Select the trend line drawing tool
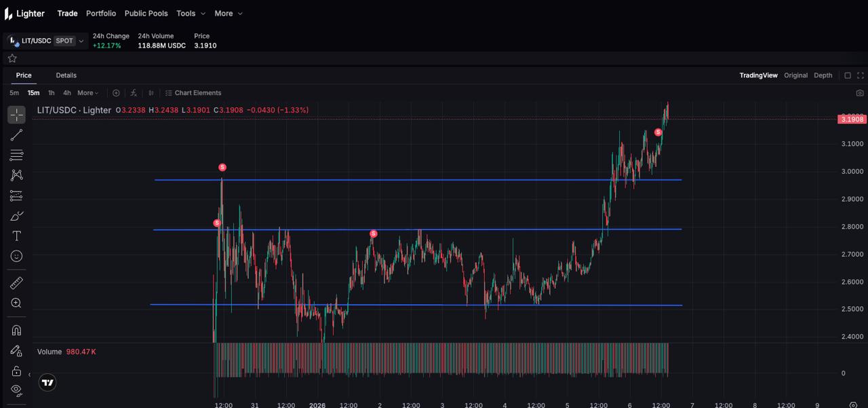868x408 pixels. coord(16,134)
